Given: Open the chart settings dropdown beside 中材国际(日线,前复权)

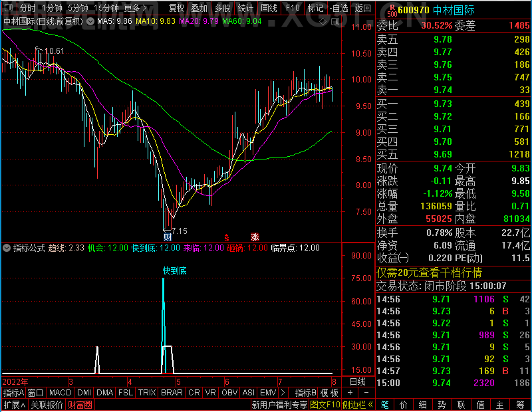Looking at the screenshot, I should click(x=90, y=22).
